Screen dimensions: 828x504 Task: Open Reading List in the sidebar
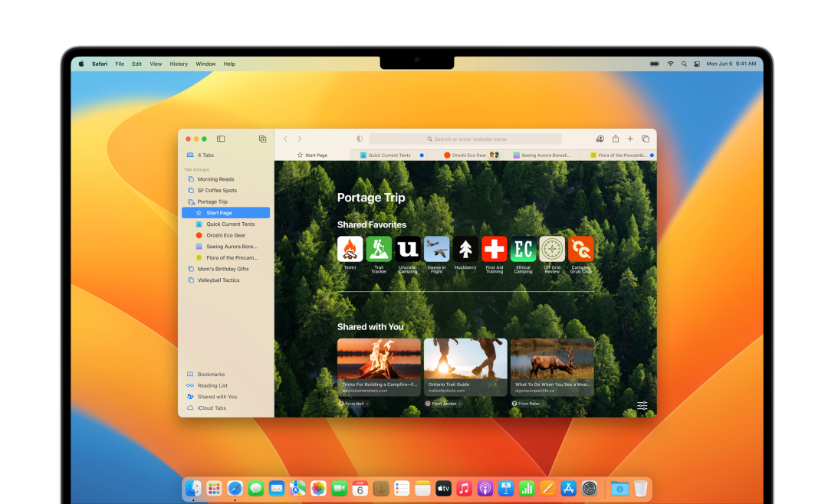pos(212,385)
